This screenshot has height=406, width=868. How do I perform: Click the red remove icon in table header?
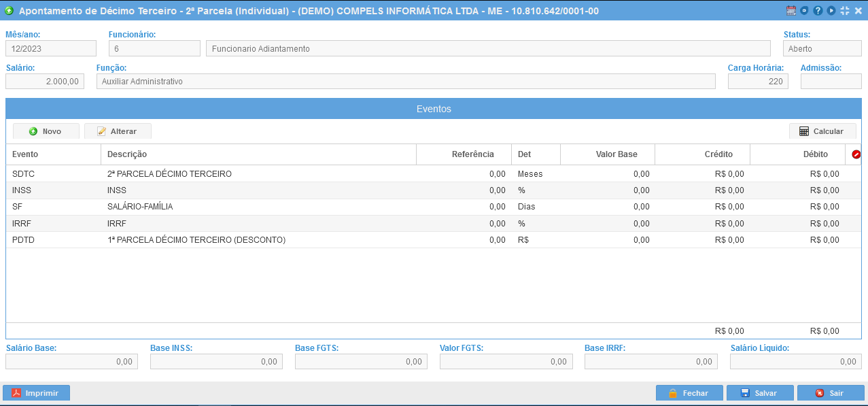[x=856, y=154]
